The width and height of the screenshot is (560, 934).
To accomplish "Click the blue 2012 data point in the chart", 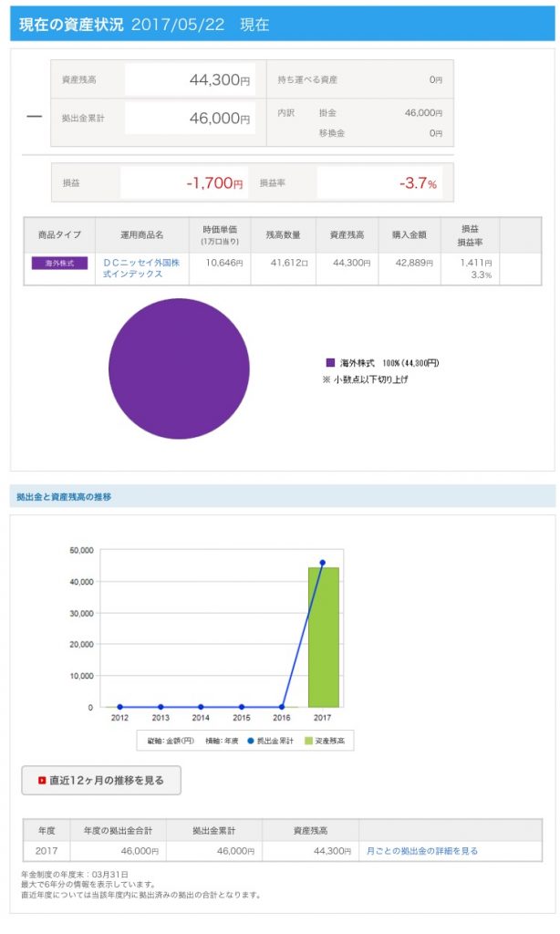I will (120, 707).
